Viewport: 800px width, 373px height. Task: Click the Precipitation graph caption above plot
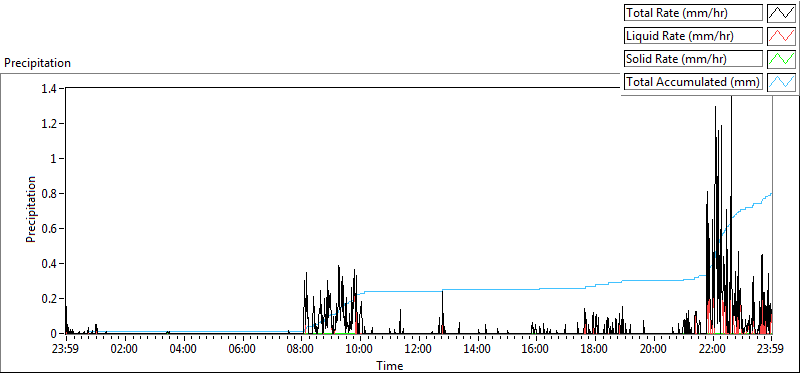click(x=37, y=63)
